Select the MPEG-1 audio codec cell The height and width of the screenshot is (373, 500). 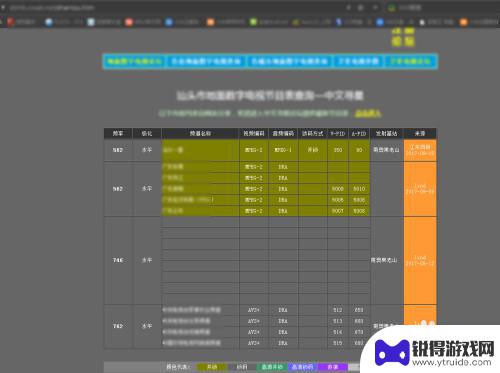(283, 150)
